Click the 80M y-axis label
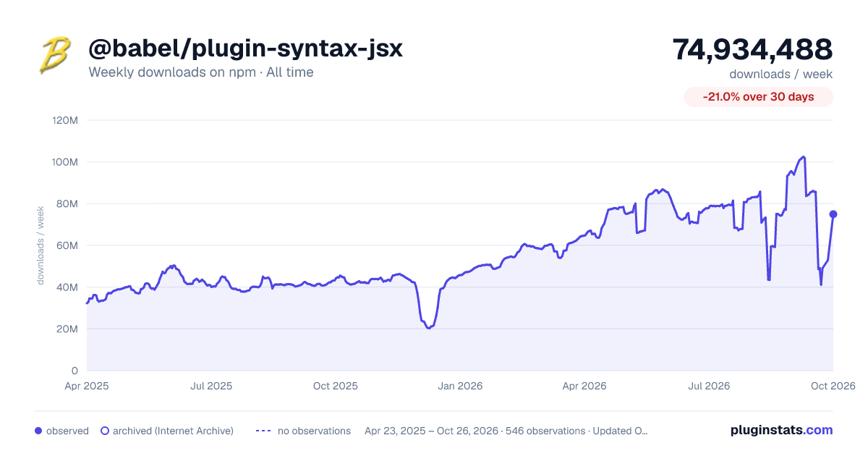Screen dimensions: 868x456 pyautogui.click(x=67, y=203)
